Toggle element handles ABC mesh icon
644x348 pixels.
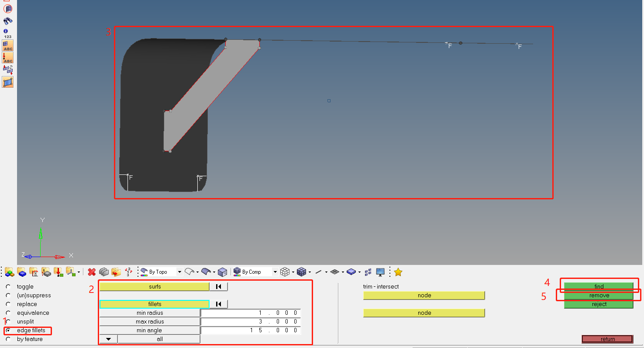pyautogui.click(x=8, y=45)
